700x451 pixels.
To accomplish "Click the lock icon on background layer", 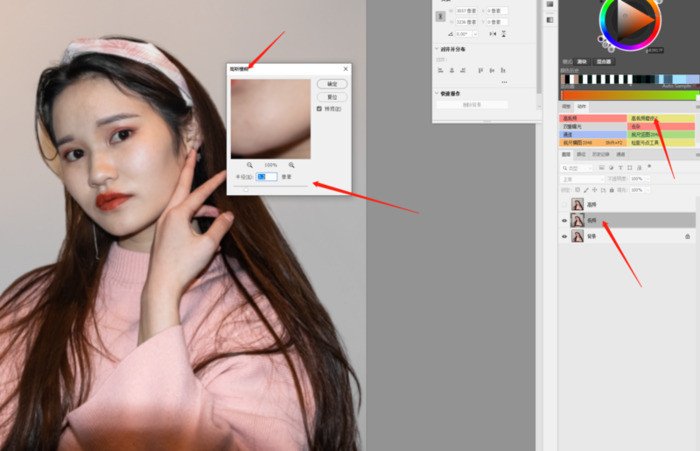I will click(687, 237).
